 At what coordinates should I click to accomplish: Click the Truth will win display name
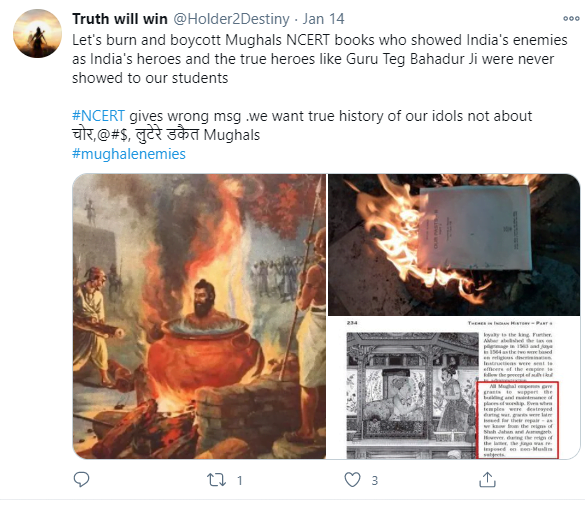(x=120, y=19)
